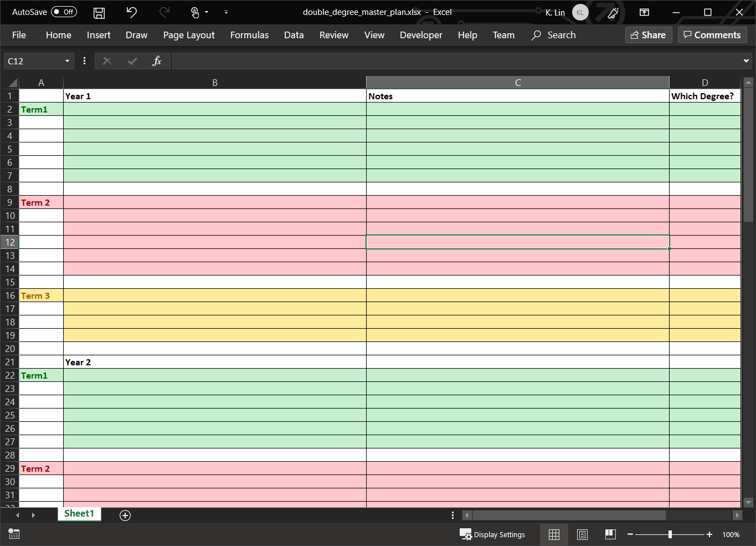756x546 pixels.
Task: Open touch mode dropdown arrow
Action: 207,12
